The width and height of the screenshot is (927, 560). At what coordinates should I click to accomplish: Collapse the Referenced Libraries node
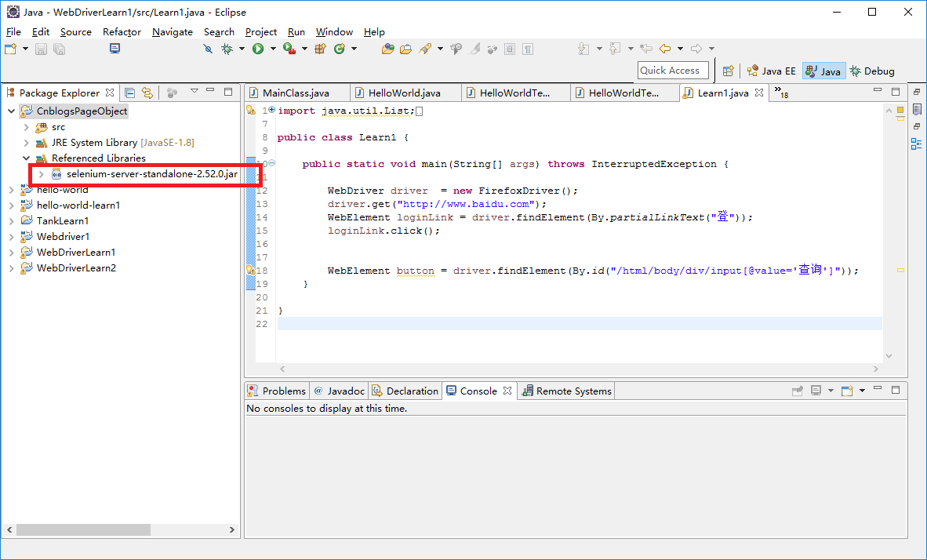(x=26, y=158)
